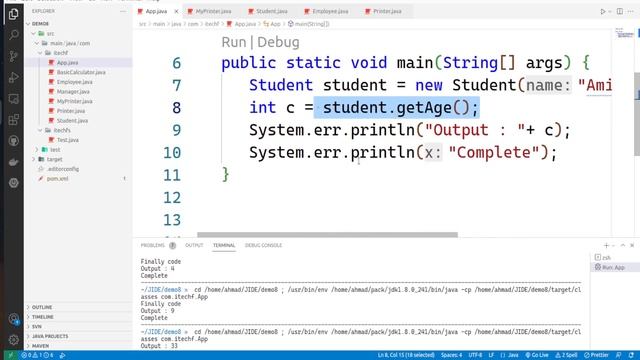The height and width of the screenshot is (360, 640).
Task: Run the Java file with editor play icon
Action: point(602,11)
